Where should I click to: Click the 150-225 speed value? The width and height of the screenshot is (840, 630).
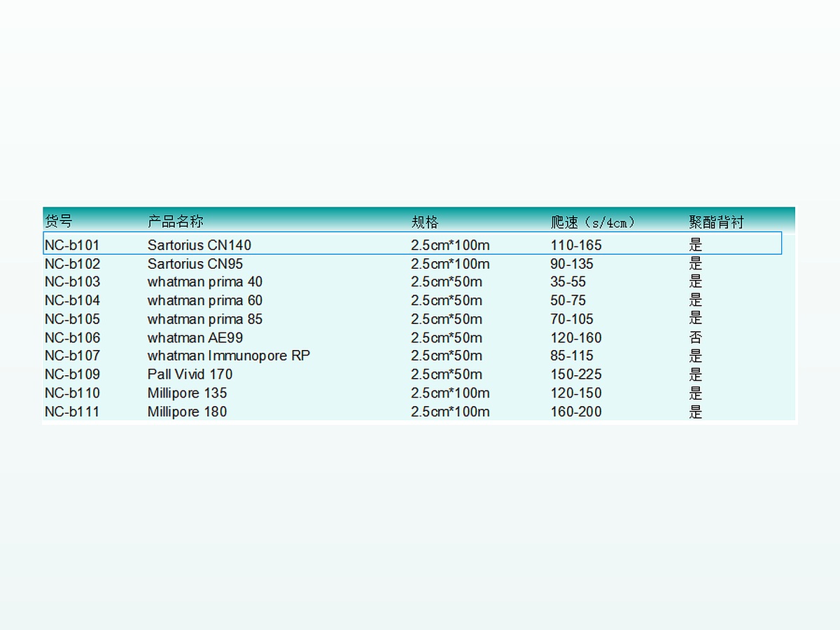click(x=576, y=374)
